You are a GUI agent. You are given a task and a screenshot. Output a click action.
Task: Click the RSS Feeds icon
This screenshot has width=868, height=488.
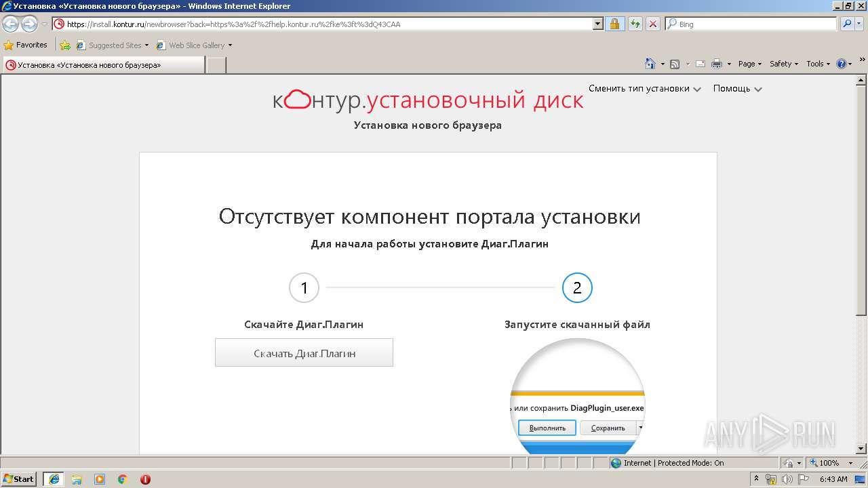[x=675, y=64]
